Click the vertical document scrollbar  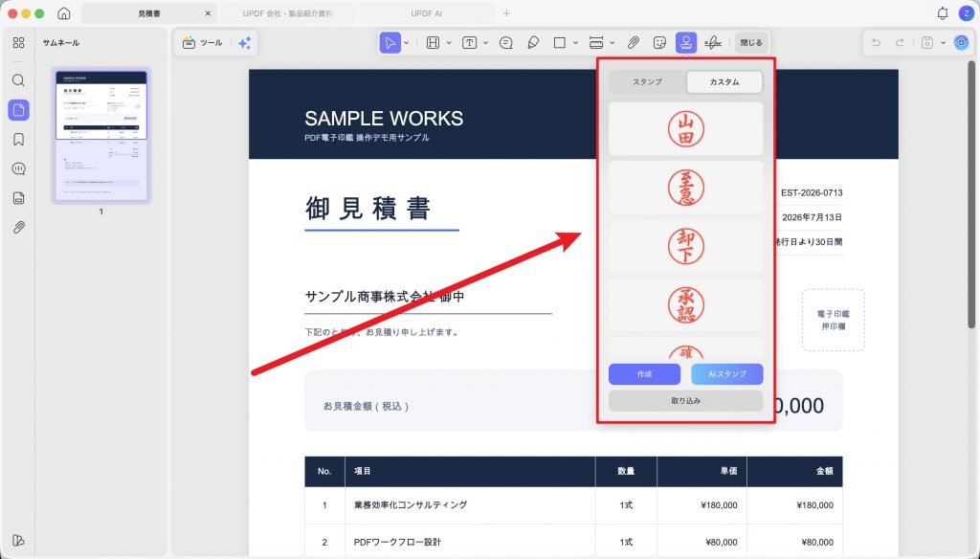(x=971, y=194)
